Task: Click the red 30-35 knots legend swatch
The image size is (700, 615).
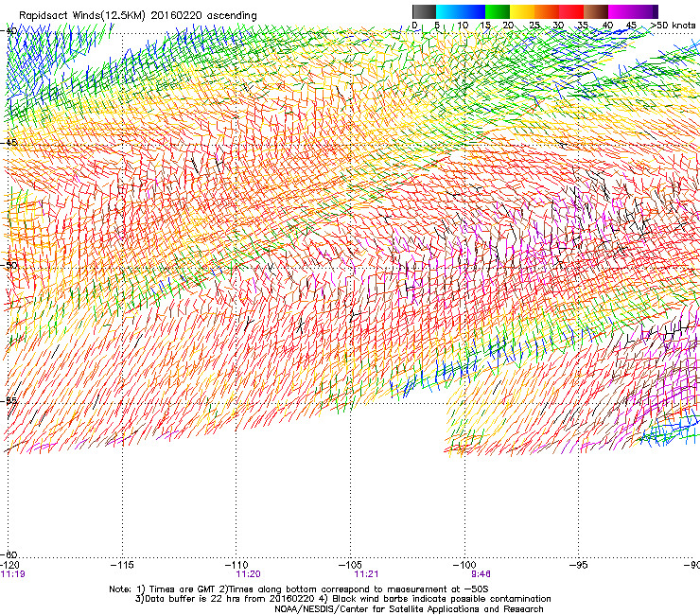Action: 571,11
